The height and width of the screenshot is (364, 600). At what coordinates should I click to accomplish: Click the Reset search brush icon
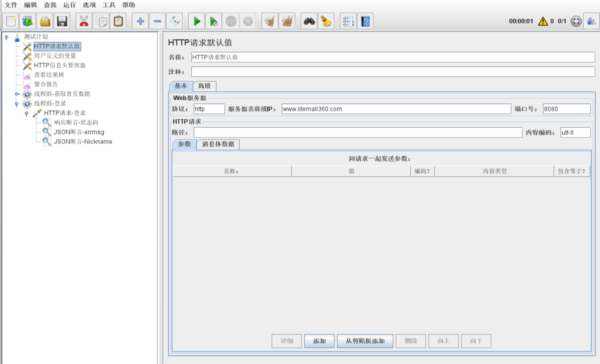pyautogui.click(x=326, y=21)
